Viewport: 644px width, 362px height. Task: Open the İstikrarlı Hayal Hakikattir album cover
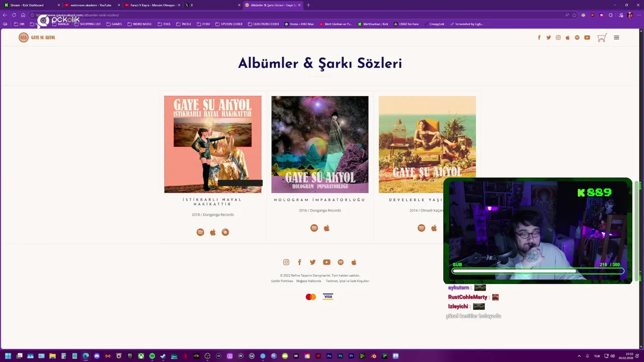(x=213, y=144)
